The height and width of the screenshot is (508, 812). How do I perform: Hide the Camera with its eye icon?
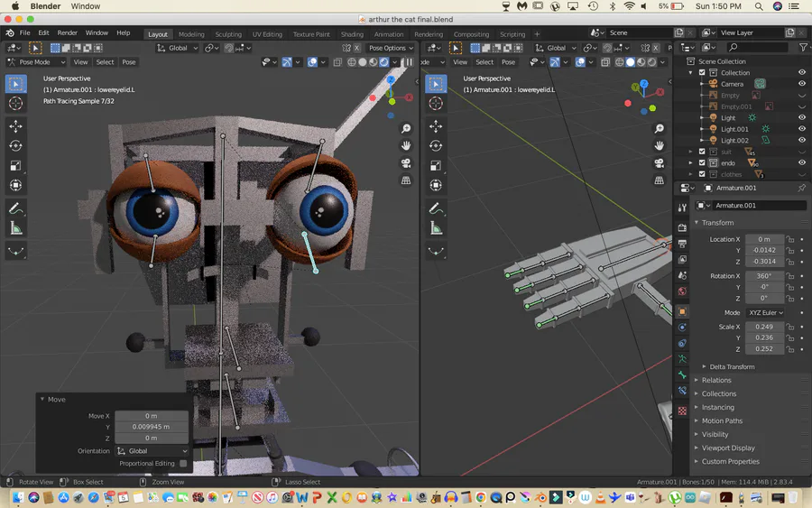pyautogui.click(x=802, y=84)
